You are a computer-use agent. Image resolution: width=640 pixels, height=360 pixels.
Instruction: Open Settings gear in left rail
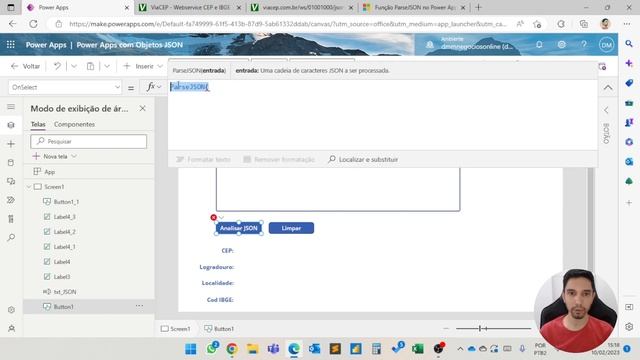(x=11, y=310)
